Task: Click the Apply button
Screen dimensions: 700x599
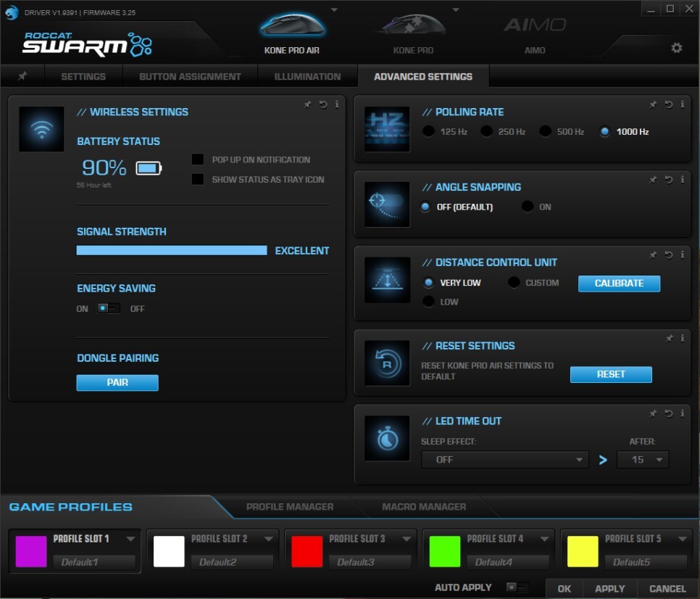Action: click(x=610, y=589)
